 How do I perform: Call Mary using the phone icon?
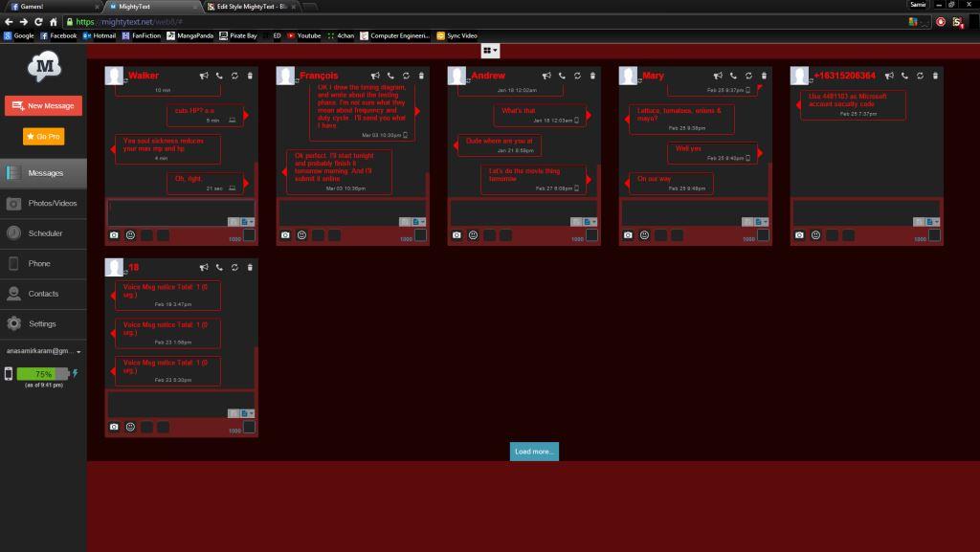click(733, 76)
